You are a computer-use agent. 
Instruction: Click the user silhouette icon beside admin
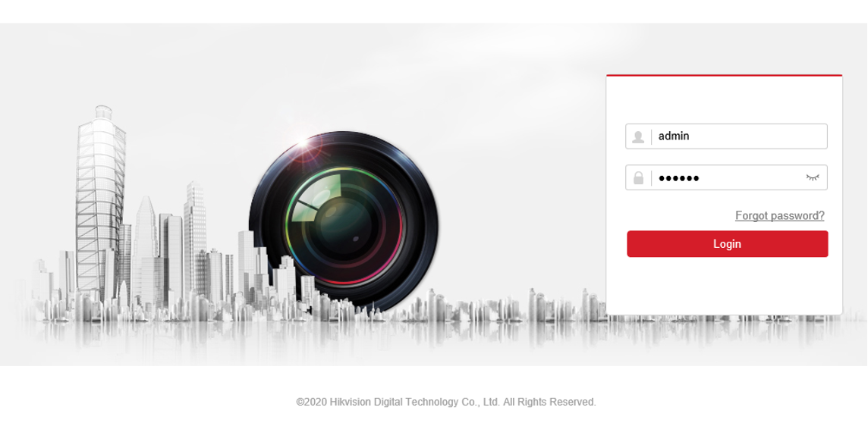point(637,136)
